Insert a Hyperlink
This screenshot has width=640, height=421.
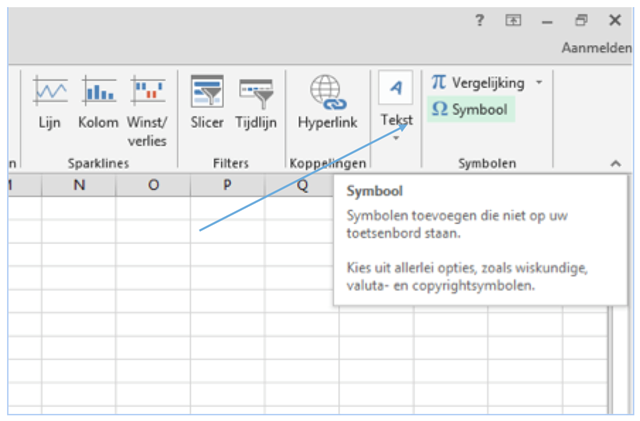325,103
